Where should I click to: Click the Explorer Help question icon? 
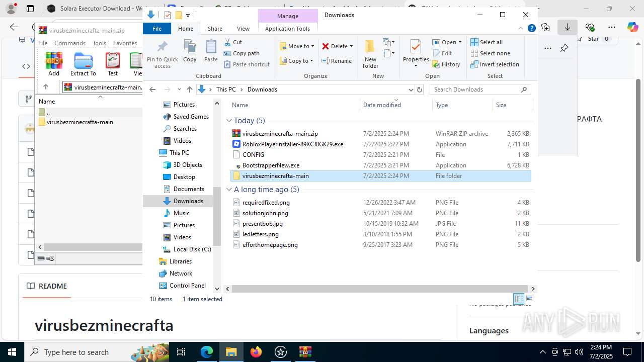tap(531, 29)
